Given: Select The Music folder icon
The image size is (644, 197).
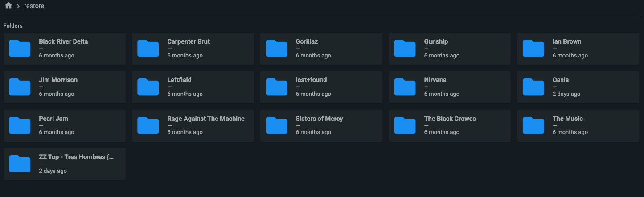Looking at the screenshot, I should pos(533,126).
